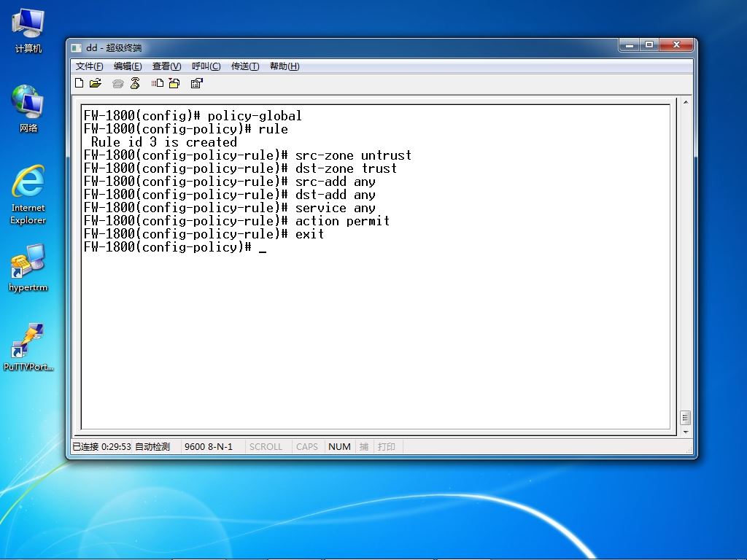Click the 'dst-add any' command line
The height and width of the screenshot is (560, 747).
pyautogui.click(x=229, y=194)
